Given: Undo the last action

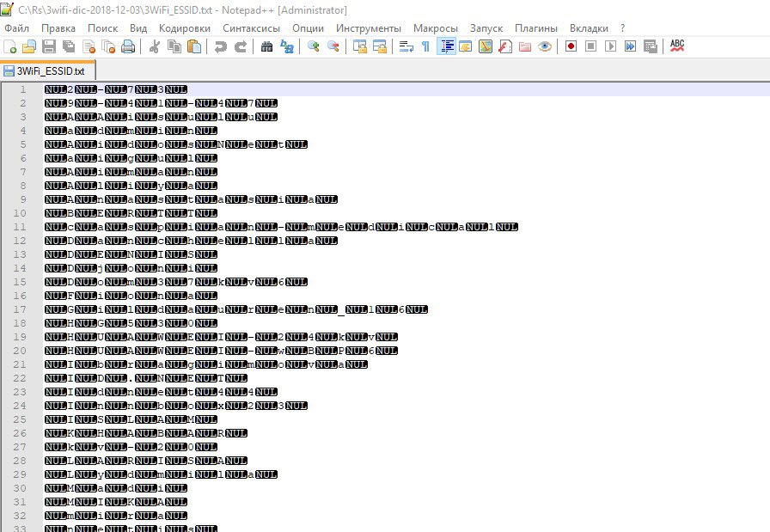Looking at the screenshot, I should click(x=221, y=46).
